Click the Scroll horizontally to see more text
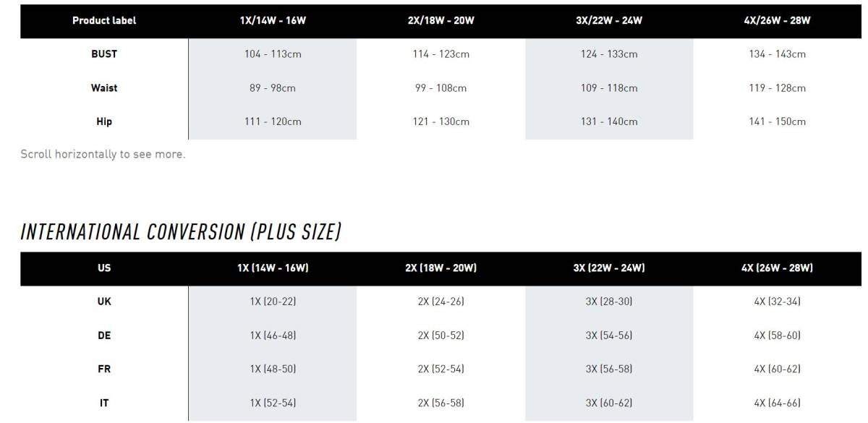This screenshot has height=423, width=868. (x=103, y=154)
